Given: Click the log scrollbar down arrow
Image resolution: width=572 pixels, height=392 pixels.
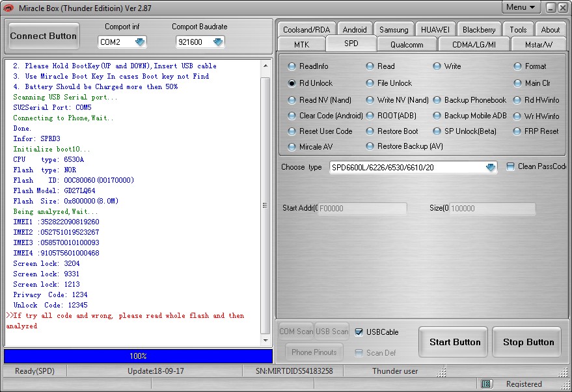Looking at the screenshot, I should click(x=266, y=340).
